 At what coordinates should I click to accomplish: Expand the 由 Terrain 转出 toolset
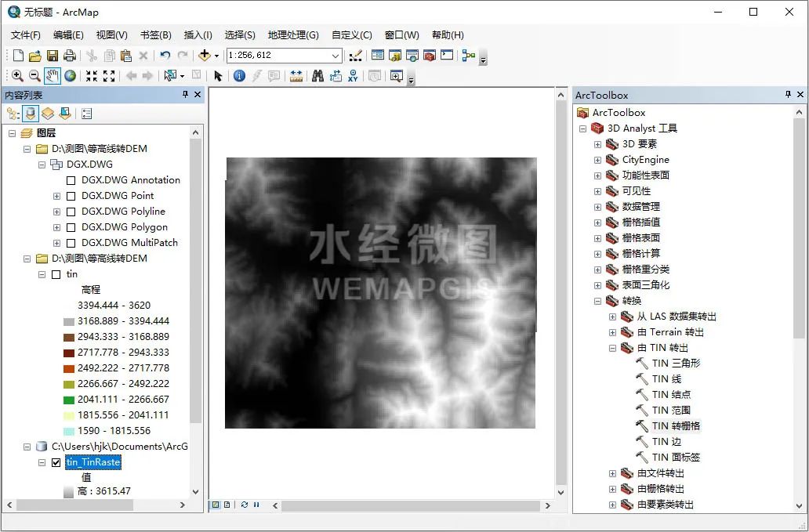pos(612,332)
